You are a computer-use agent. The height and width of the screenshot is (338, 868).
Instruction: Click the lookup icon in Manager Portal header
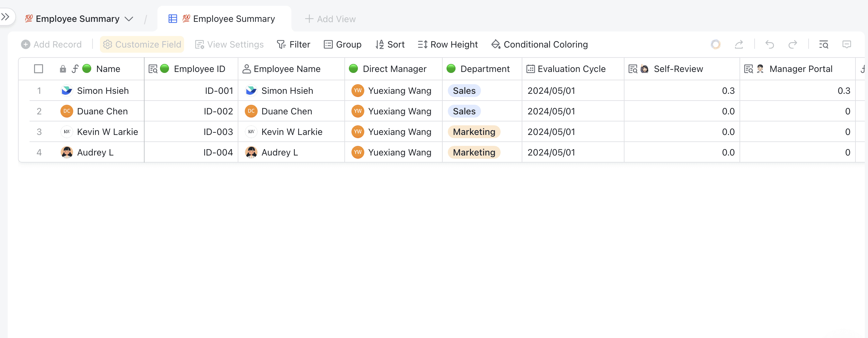click(x=748, y=69)
